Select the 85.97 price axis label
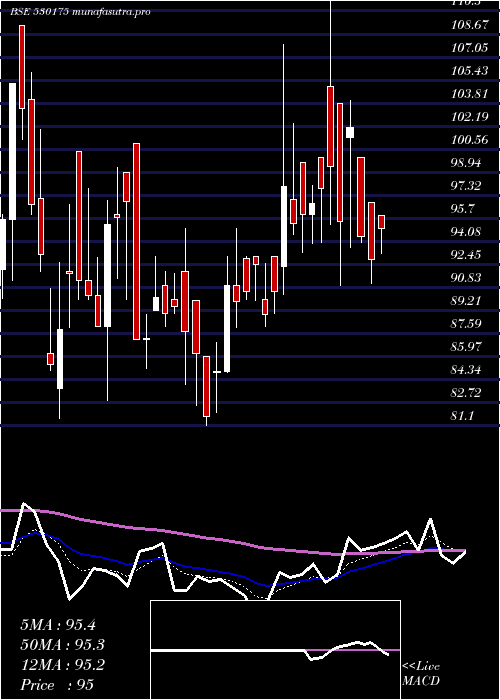 [466, 347]
